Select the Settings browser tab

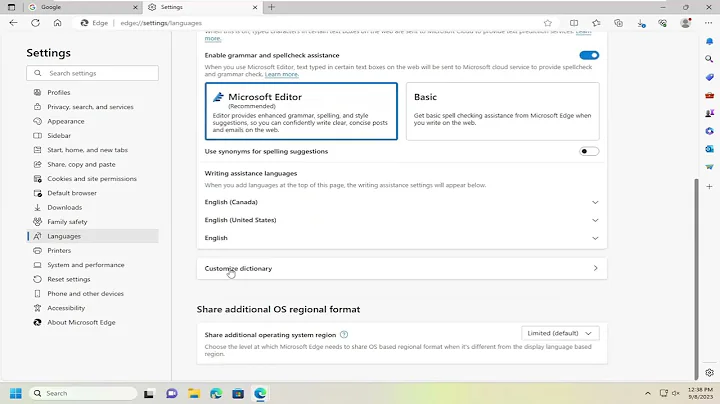(x=202, y=7)
